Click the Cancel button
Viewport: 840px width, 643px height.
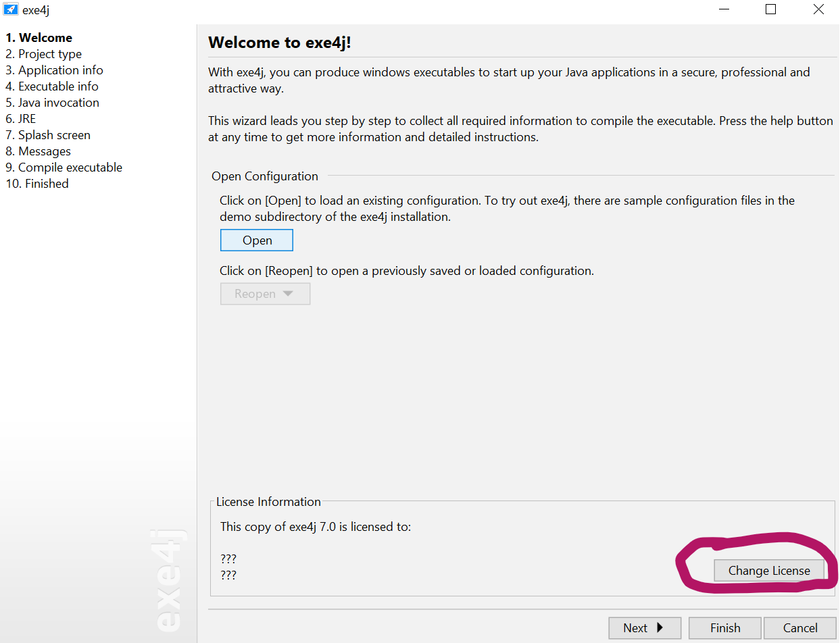[x=800, y=628]
